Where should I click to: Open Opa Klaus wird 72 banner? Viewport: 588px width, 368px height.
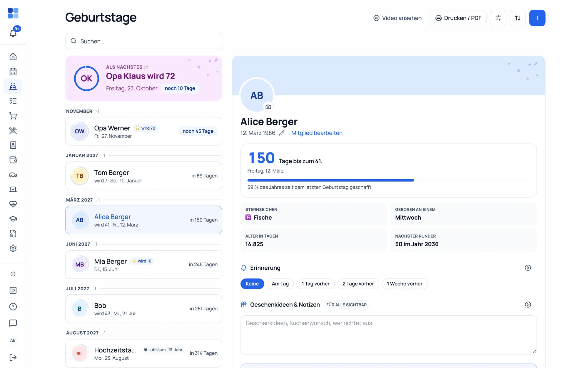[143, 79]
